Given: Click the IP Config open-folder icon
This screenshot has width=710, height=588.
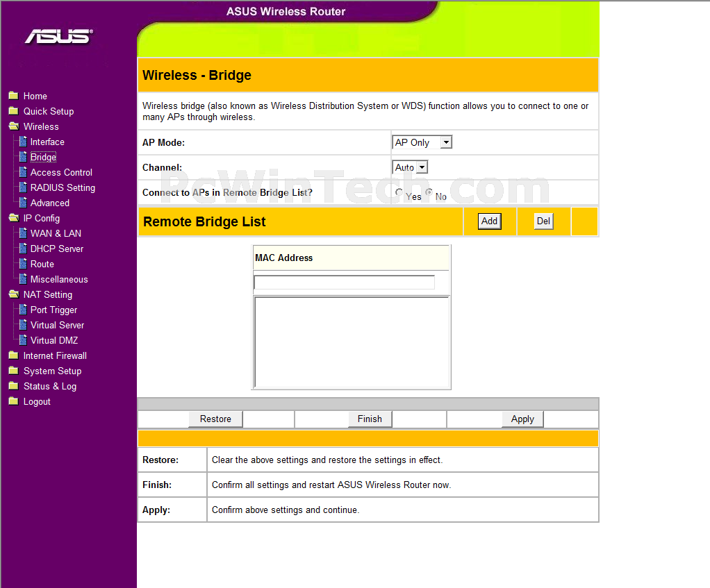Looking at the screenshot, I should [14, 218].
